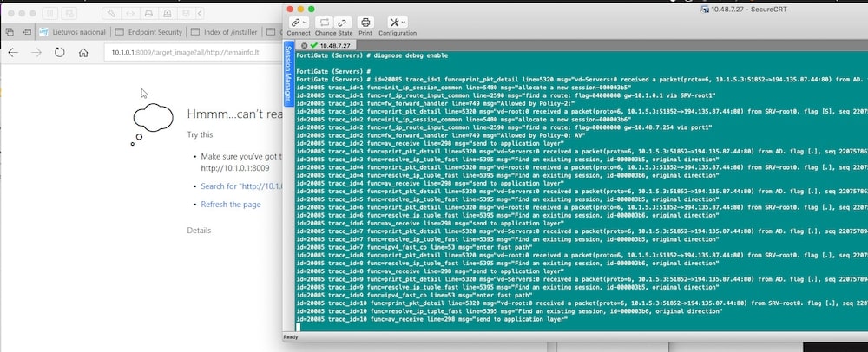The width and height of the screenshot is (868, 352).
Task: Switch to Index of /installer browser tab
Action: 224,32
